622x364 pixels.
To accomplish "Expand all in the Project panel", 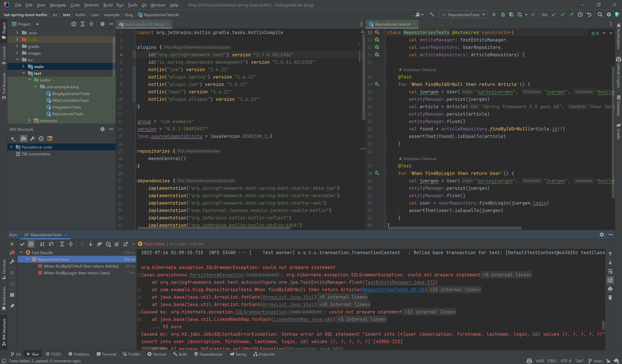I will pos(82,24).
